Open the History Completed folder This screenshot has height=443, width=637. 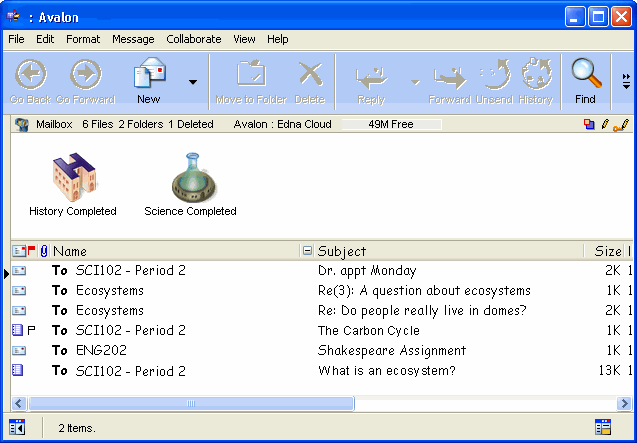(73, 178)
